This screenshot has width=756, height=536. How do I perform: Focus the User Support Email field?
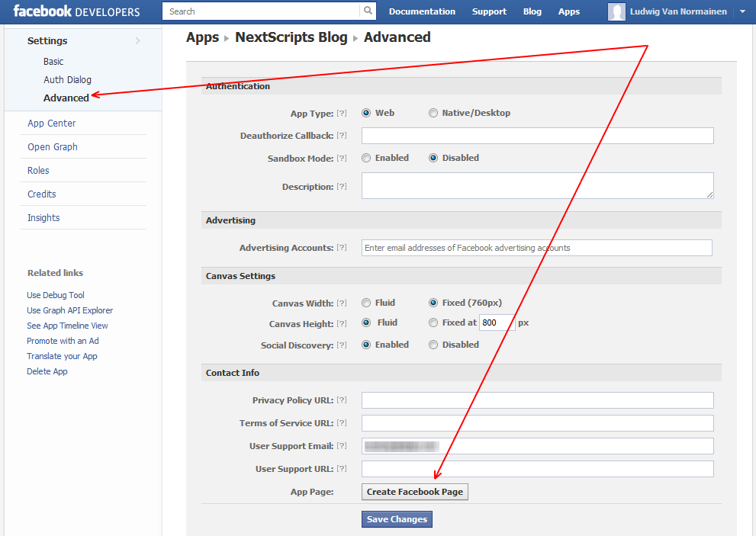(538, 446)
